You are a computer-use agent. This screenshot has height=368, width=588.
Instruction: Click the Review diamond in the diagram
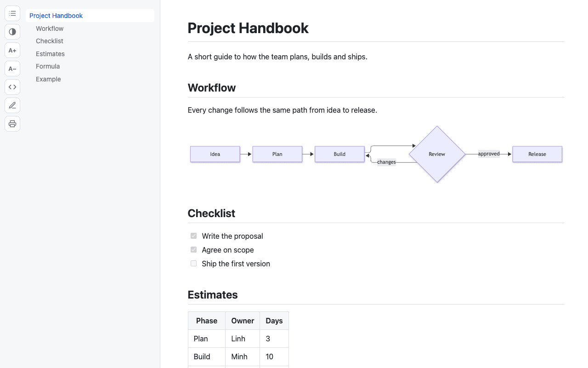click(x=437, y=154)
